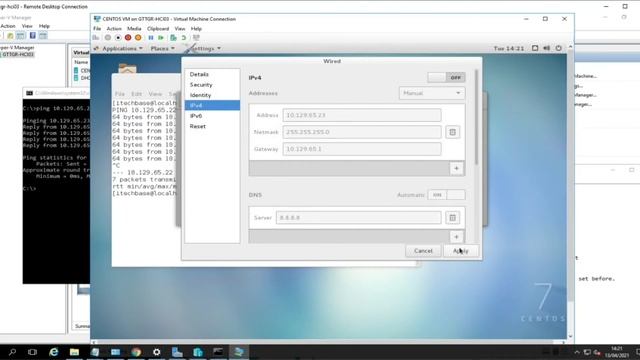640x360 pixels.
Task: Click the Address field 10.129.65.23
Action: (x=362, y=115)
